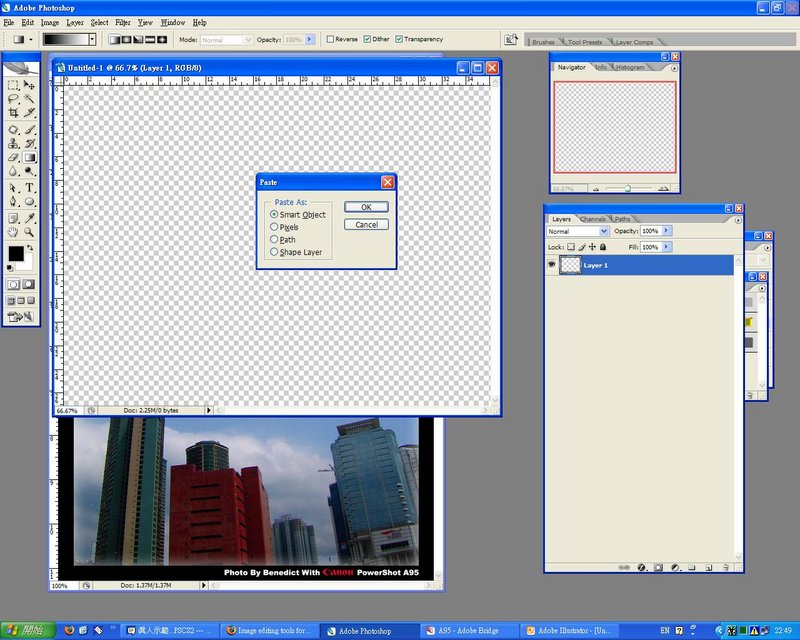The image size is (800, 640).
Task: Pick the Gradient tool in toolbox
Action: click(30, 158)
